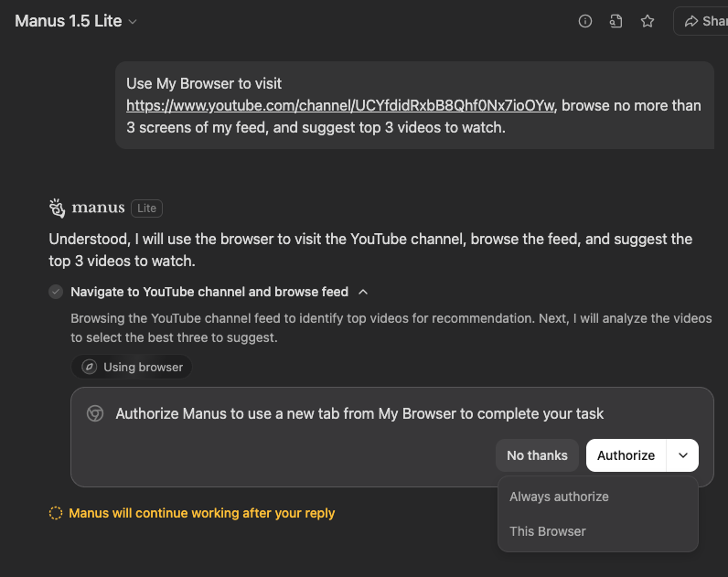
Task: Click the Navigate to YouTube channel step title
Action: tap(209, 292)
